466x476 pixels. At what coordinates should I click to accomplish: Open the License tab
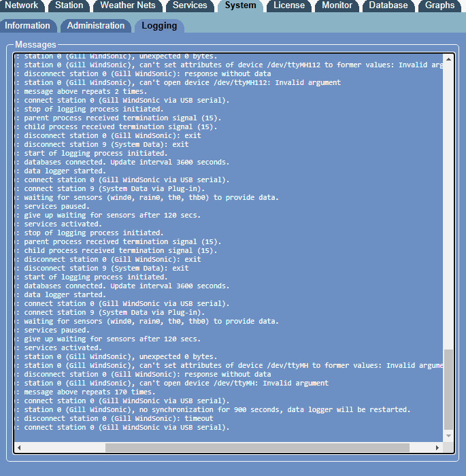pyautogui.click(x=289, y=5)
